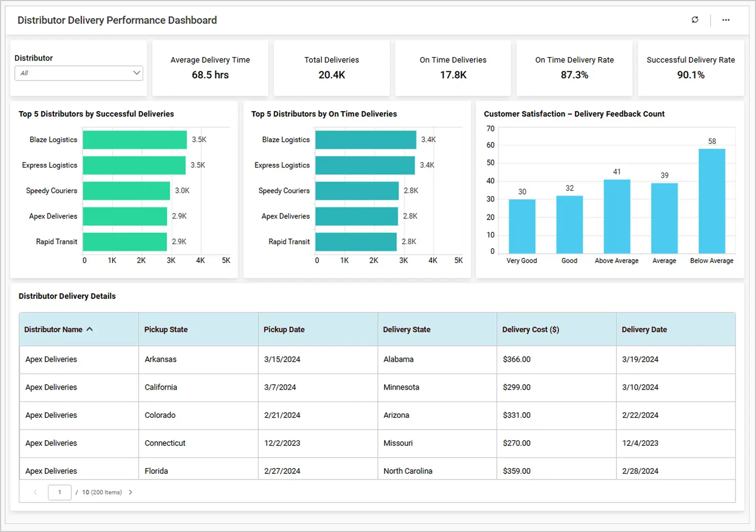Click Apex Deliveries bar in On Time Deliveries chart
The width and height of the screenshot is (756, 532).
(357, 216)
